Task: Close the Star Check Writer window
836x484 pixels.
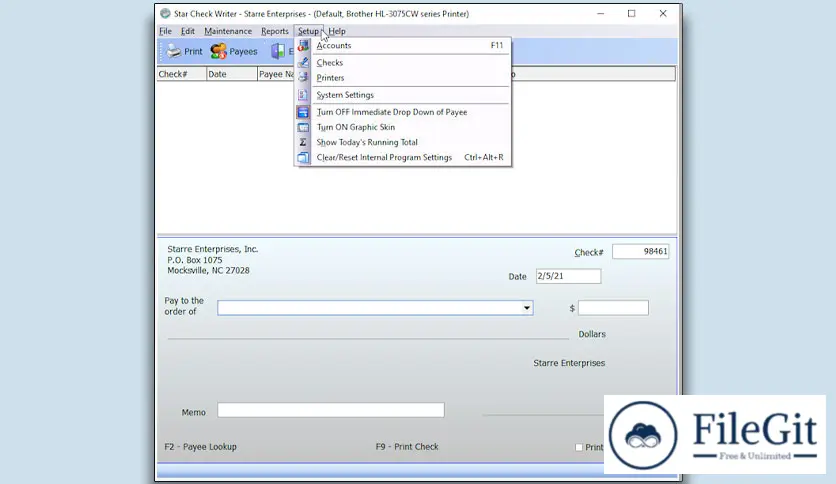Action: [663, 14]
